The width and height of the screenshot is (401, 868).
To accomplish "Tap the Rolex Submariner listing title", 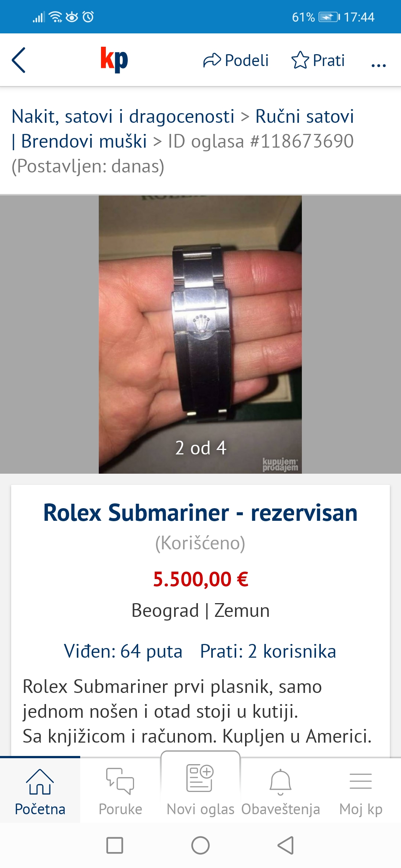I will [200, 513].
